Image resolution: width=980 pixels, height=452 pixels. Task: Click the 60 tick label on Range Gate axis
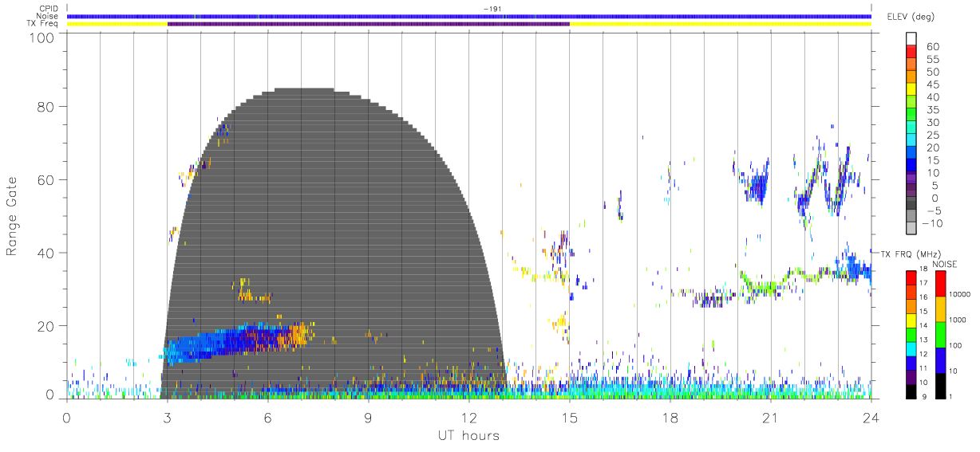tap(46, 179)
